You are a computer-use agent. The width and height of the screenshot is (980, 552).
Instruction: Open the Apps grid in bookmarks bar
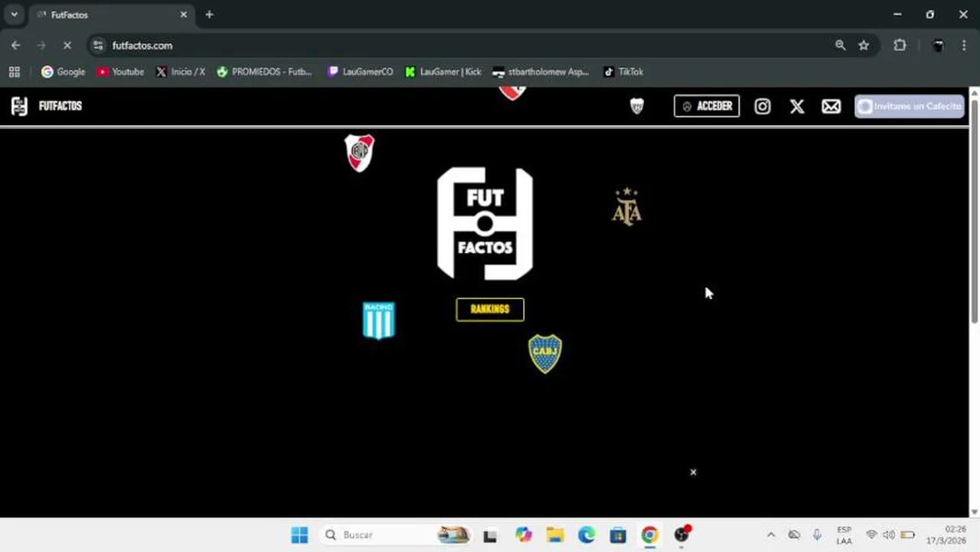14,72
